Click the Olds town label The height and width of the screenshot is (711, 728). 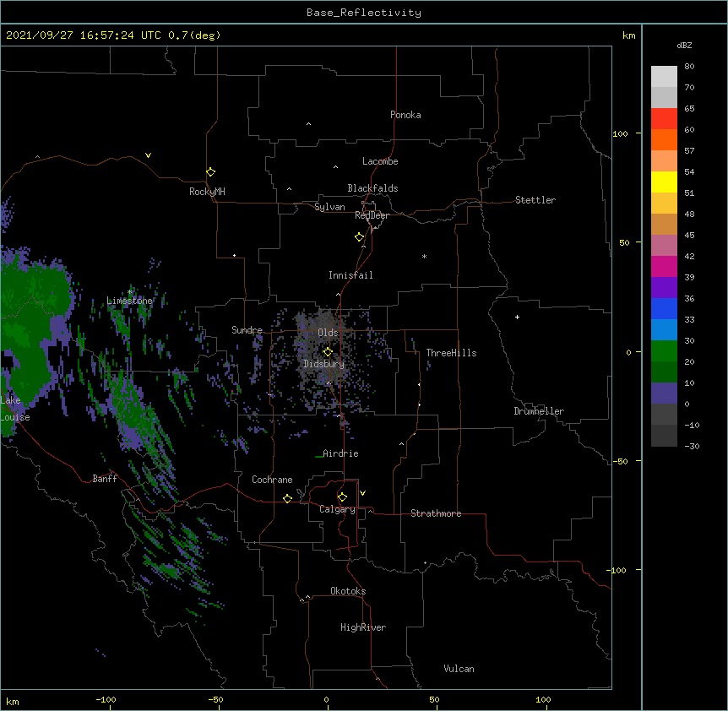(x=328, y=333)
